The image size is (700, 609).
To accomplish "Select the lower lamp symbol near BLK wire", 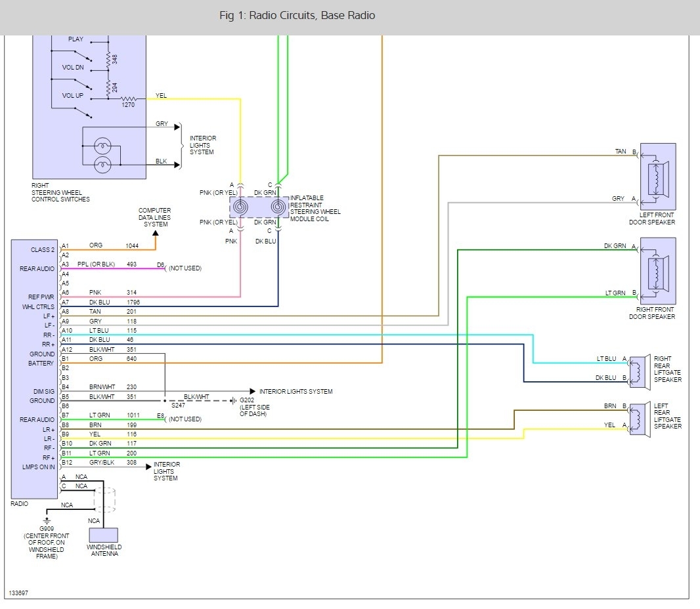I will click(103, 165).
